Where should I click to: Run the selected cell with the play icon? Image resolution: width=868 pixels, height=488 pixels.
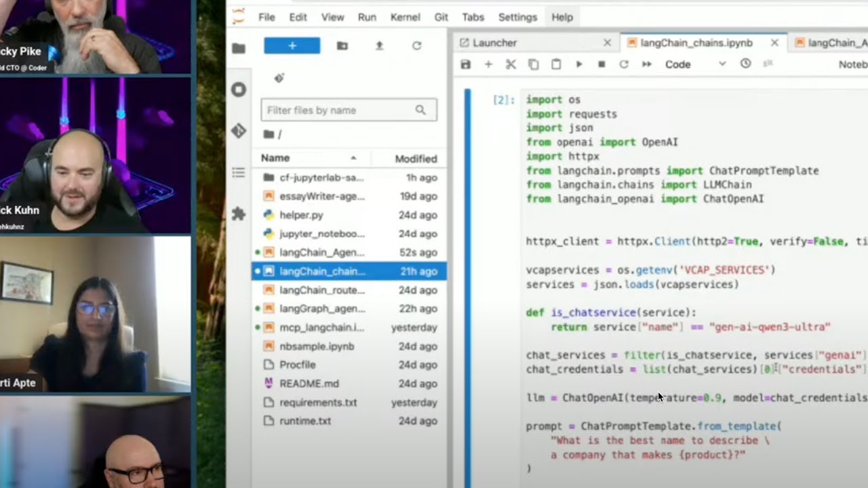click(579, 64)
